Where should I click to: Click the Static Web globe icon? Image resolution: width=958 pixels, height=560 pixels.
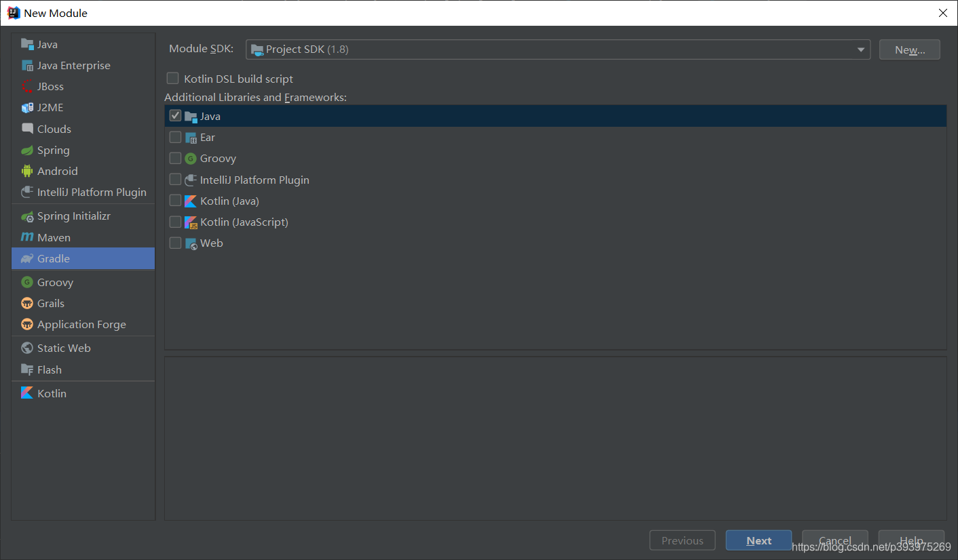click(x=27, y=348)
